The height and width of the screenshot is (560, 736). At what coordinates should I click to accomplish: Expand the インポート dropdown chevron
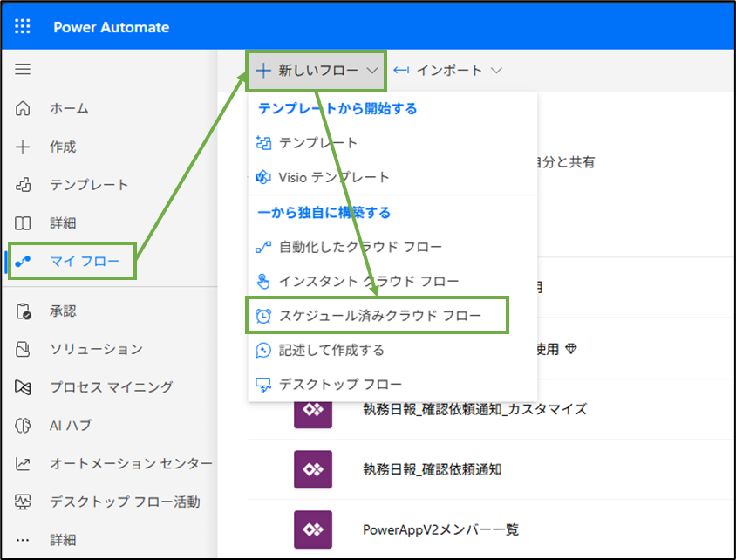(496, 71)
